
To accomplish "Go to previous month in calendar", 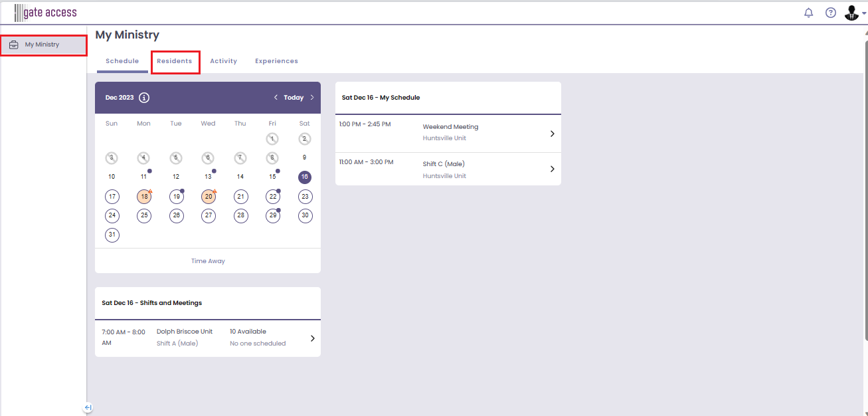I will click(x=276, y=98).
